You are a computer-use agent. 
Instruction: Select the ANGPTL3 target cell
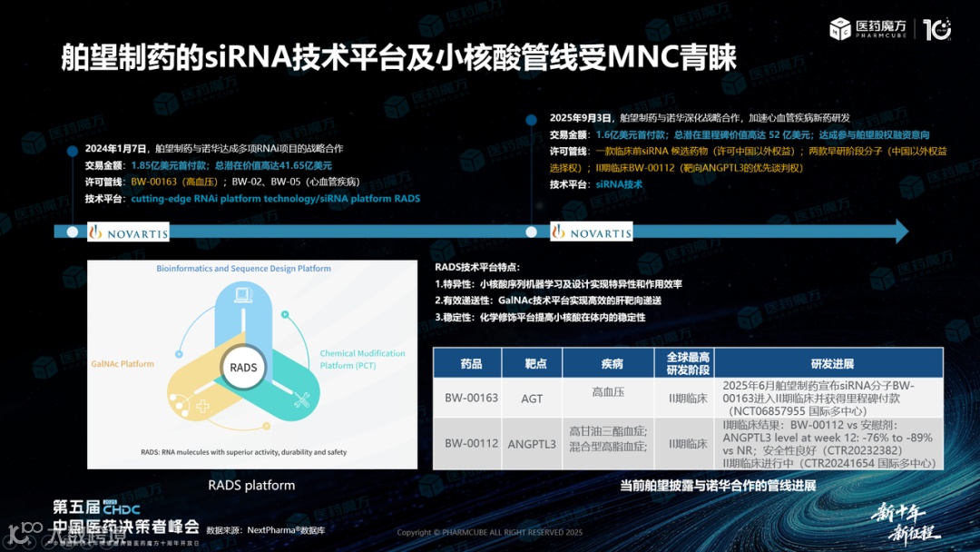coord(532,445)
